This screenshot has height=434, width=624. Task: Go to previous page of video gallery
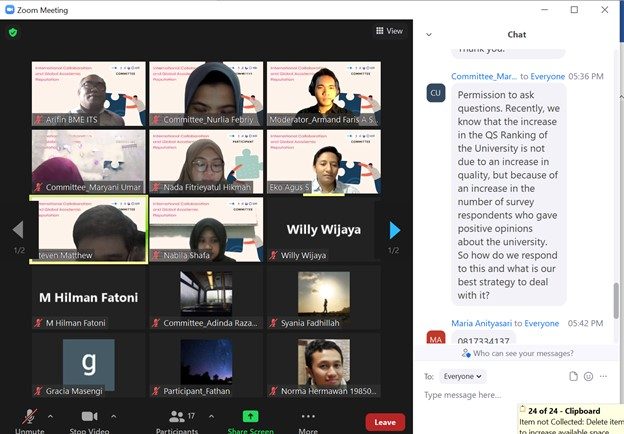tap(17, 230)
